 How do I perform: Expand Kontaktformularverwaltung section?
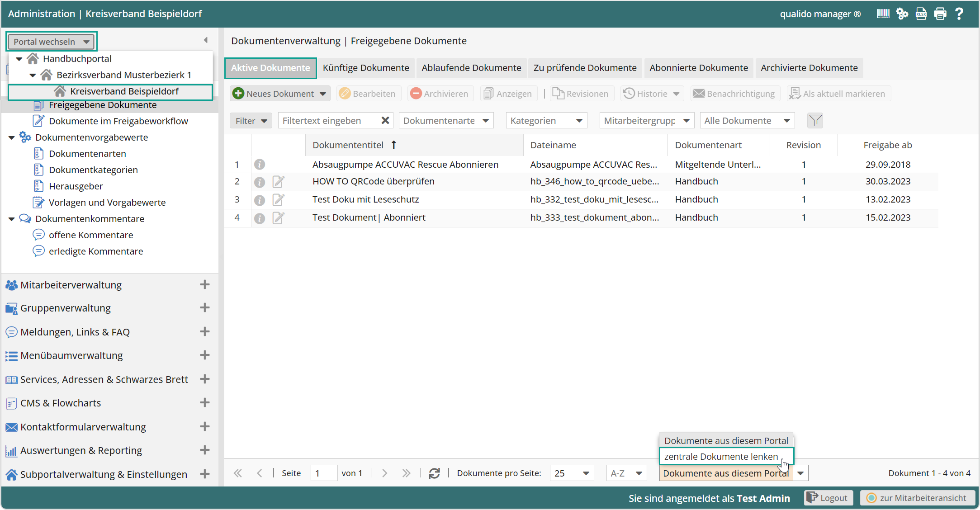coord(205,427)
